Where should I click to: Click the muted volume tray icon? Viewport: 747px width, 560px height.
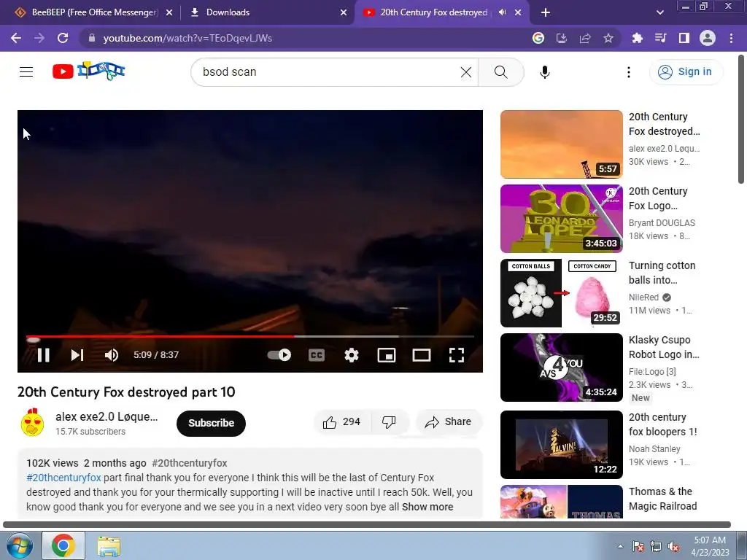click(673, 546)
